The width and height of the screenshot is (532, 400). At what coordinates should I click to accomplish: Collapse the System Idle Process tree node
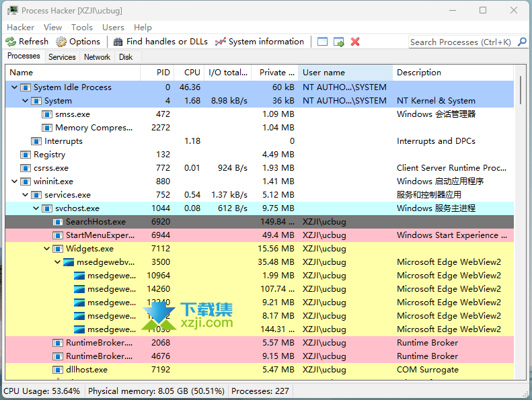click(x=15, y=87)
